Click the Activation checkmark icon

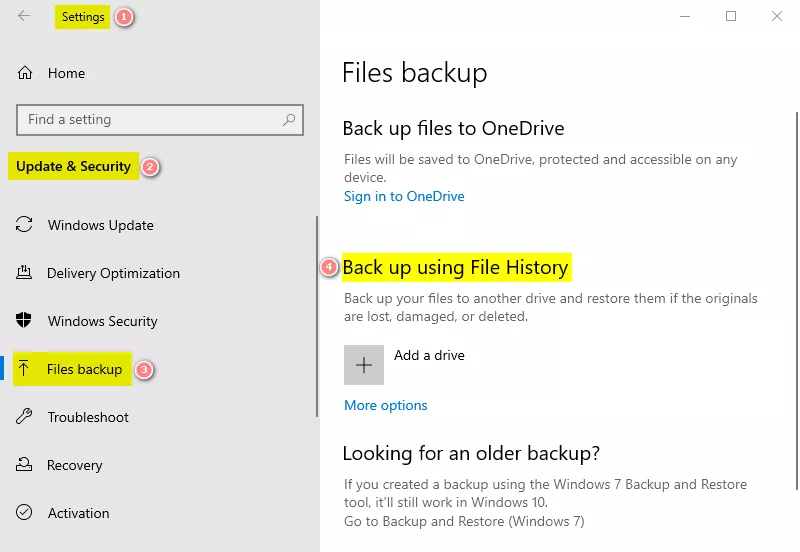[x=24, y=512]
